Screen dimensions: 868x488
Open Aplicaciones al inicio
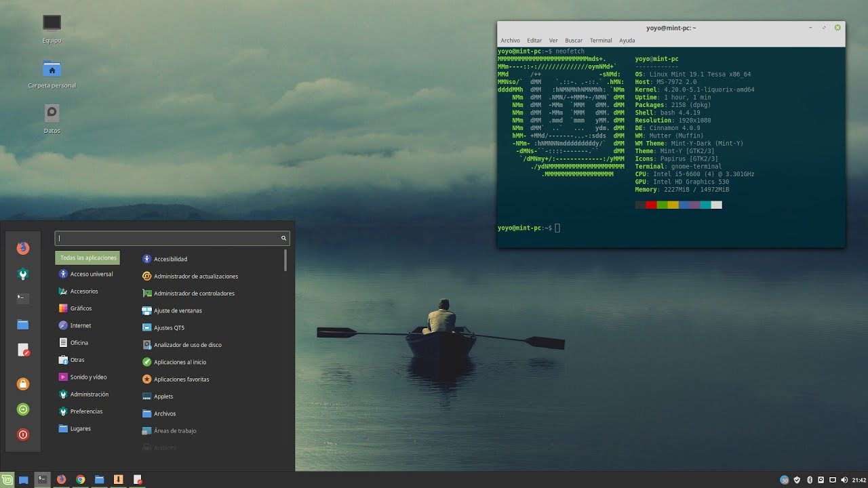(180, 362)
